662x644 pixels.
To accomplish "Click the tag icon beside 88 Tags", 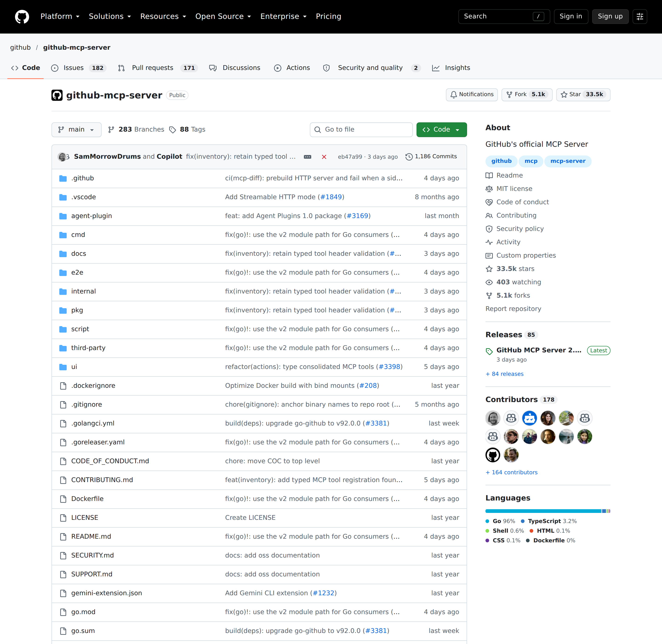I will tap(172, 130).
